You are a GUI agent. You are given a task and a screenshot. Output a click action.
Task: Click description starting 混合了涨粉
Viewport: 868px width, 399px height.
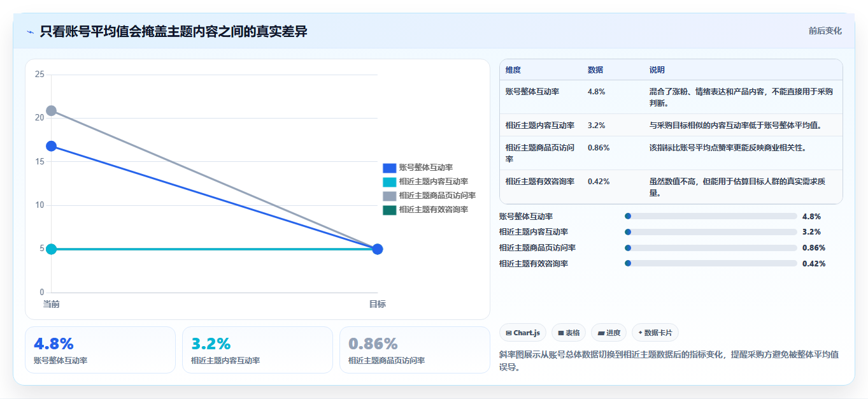pos(741,97)
